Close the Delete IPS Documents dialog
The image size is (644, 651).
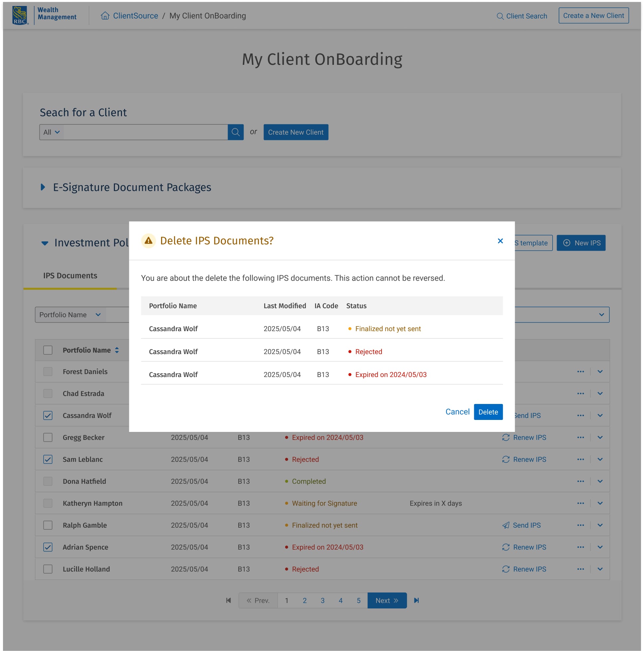(x=500, y=241)
